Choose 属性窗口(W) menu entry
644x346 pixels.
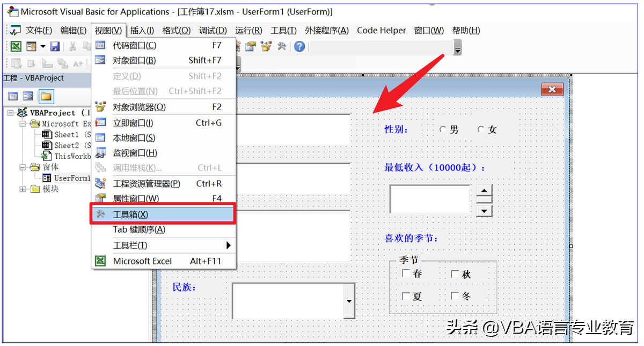point(164,198)
